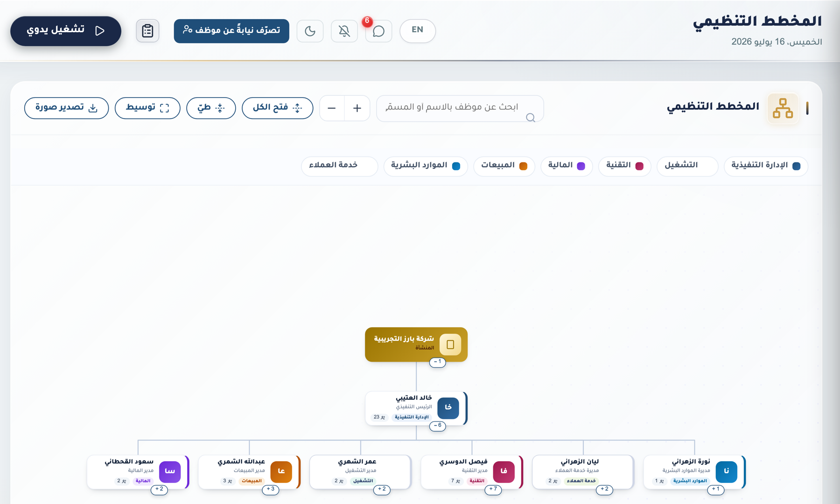
Task: Click the تشغيل يدوي button
Action: click(66, 31)
